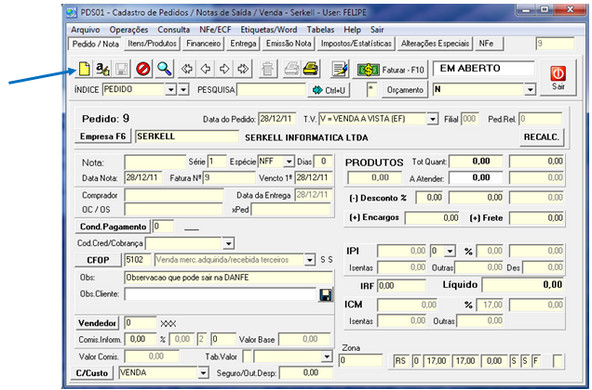Open the C/Custo VENDA dropdown
Image resolution: width=592 pixels, height=390 pixels.
(x=203, y=373)
